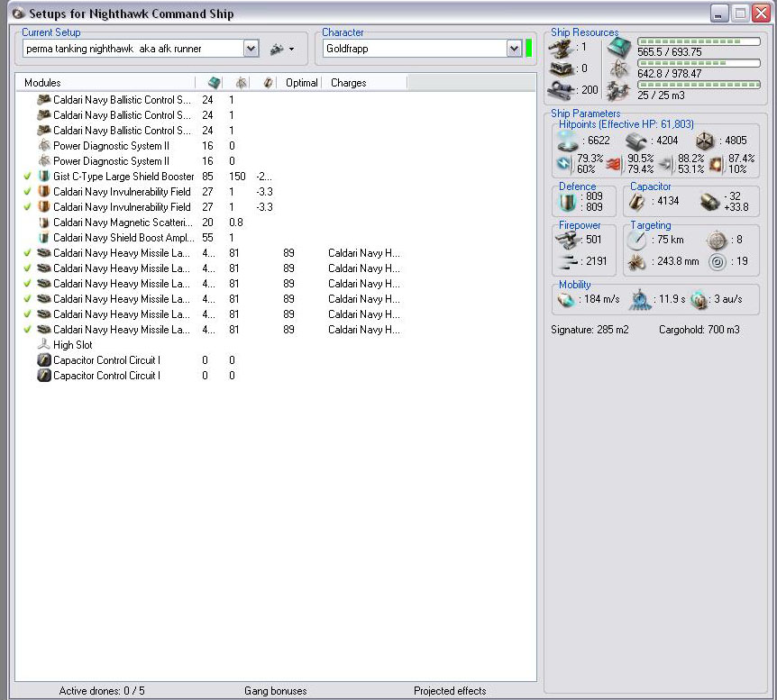Toggle the second Heavy Missile Launcher checkmark
Screen dimensions: 777x700
click(27, 268)
